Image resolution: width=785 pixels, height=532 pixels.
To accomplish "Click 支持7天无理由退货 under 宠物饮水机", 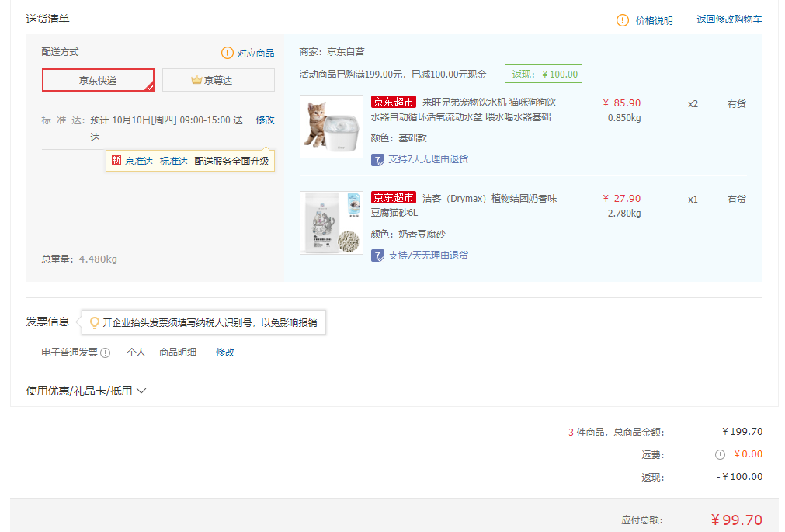I will click(428, 159).
